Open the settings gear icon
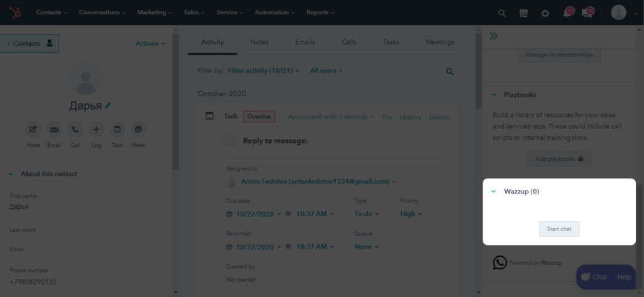The height and width of the screenshot is (297, 644). (545, 13)
